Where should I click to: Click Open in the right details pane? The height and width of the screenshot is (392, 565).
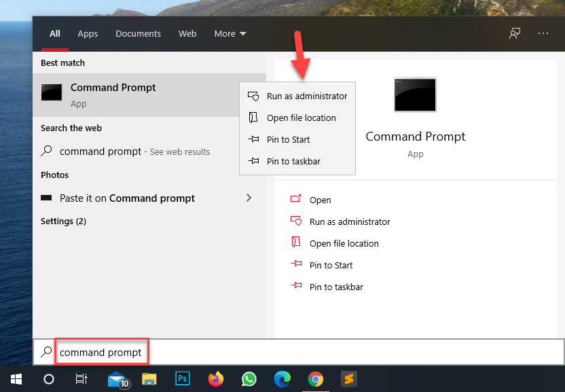pyautogui.click(x=320, y=200)
